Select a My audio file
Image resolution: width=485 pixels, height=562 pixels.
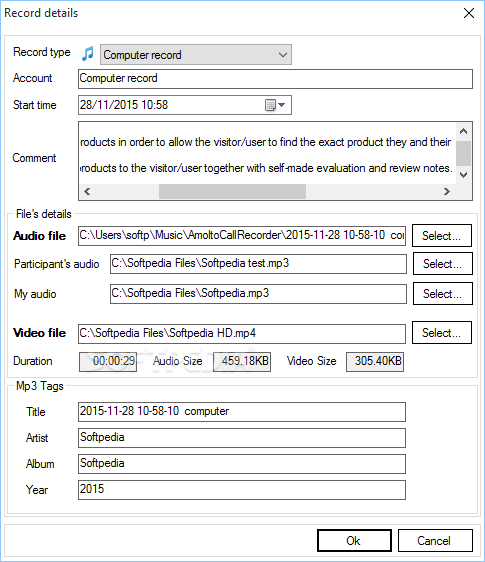click(x=443, y=294)
